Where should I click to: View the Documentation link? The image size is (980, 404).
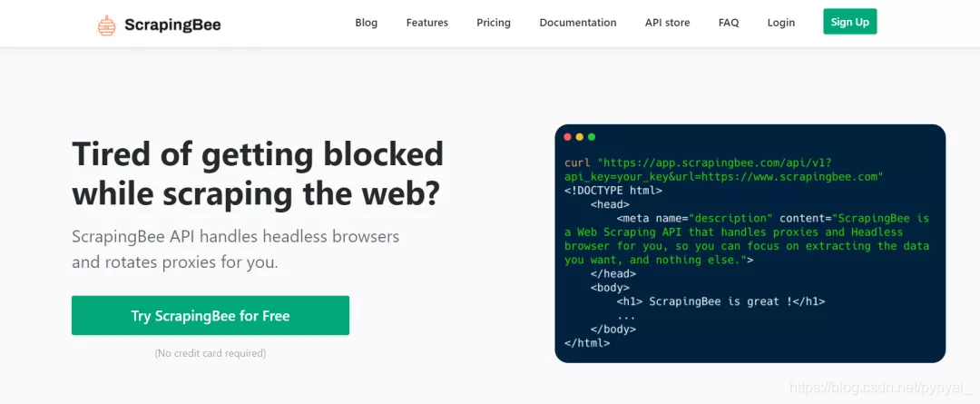(578, 23)
